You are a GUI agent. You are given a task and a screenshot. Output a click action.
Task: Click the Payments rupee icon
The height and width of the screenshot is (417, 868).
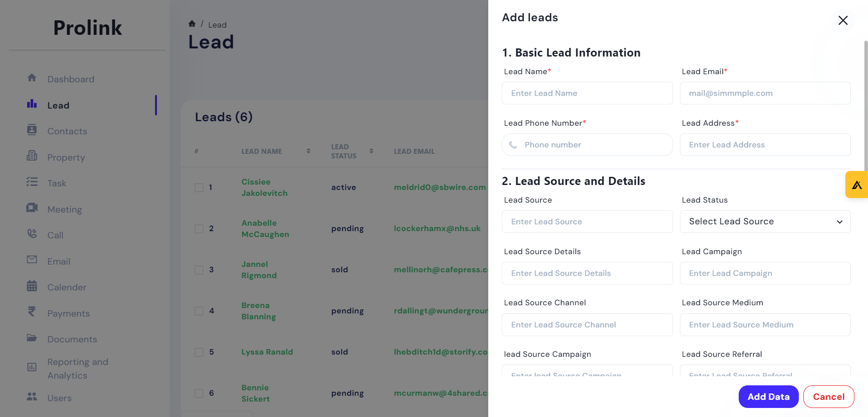pyautogui.click(x=32, y=313)
